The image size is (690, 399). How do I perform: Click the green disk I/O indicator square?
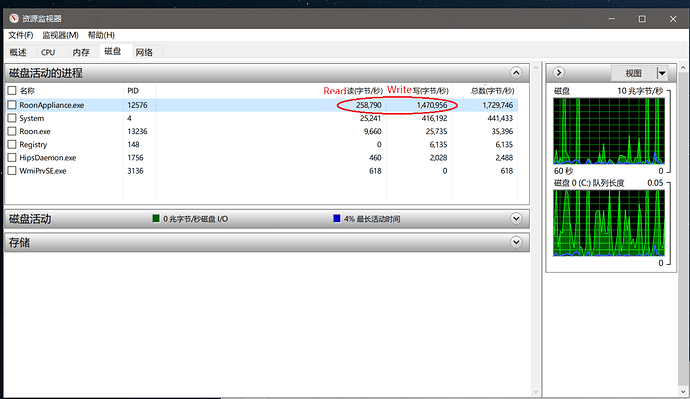(x=156, y=218)
